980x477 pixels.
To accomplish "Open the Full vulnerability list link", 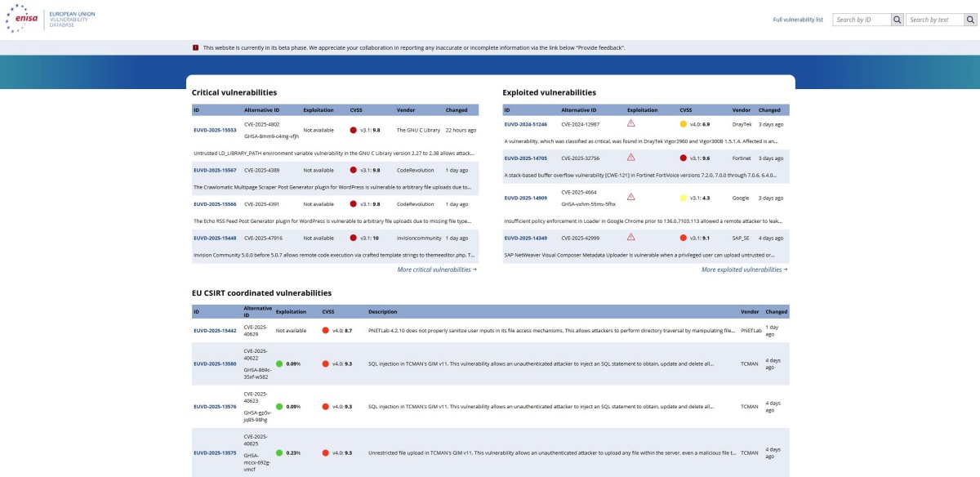I will 798,20.
